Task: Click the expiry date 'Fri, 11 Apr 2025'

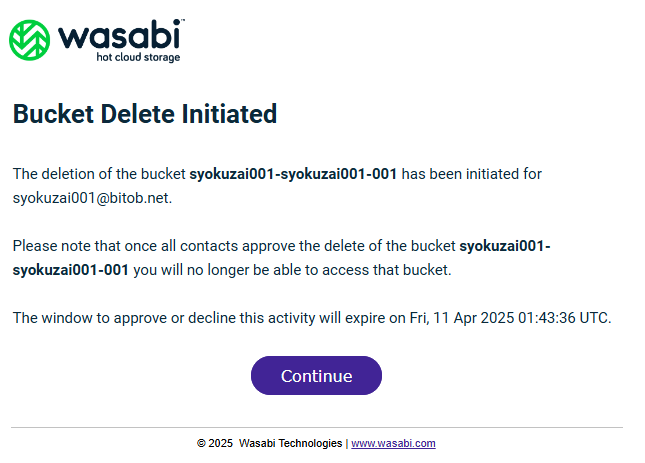Action: 462,318
